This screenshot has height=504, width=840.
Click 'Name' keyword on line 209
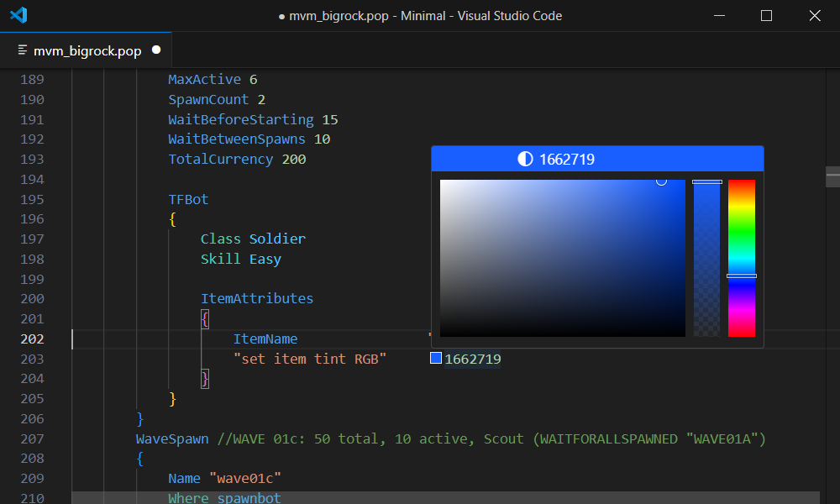point(184,479)
